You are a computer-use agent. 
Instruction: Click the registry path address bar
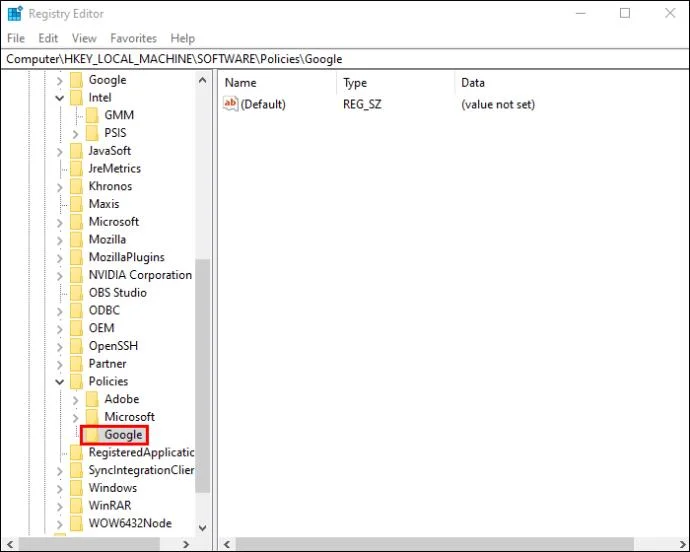[x=345, y=59]
